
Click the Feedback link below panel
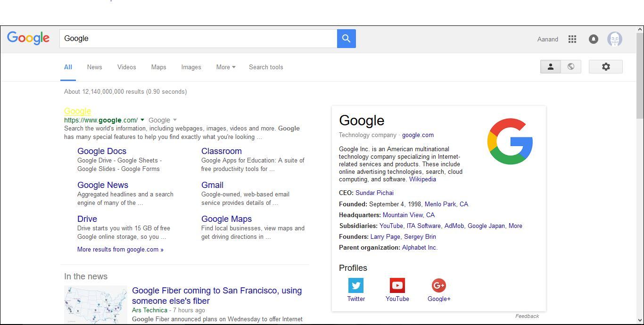[x=527, y=316]
